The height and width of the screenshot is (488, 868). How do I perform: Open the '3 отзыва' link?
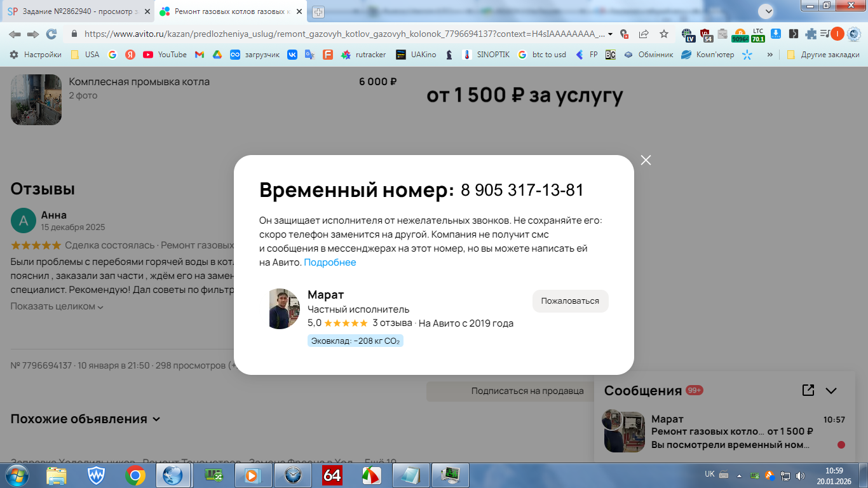(x=392, y=323)
